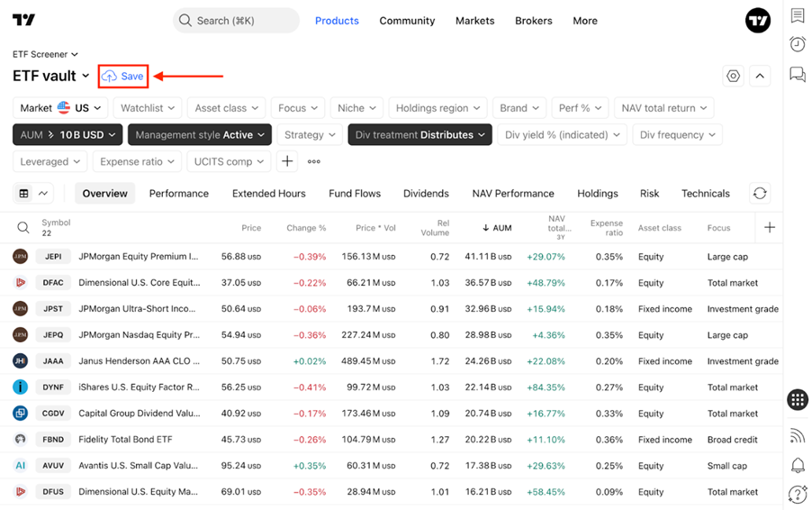Viewport: 812px width, 510px height.
Task: Open the Niche filter dropdown
Action: 356,108
